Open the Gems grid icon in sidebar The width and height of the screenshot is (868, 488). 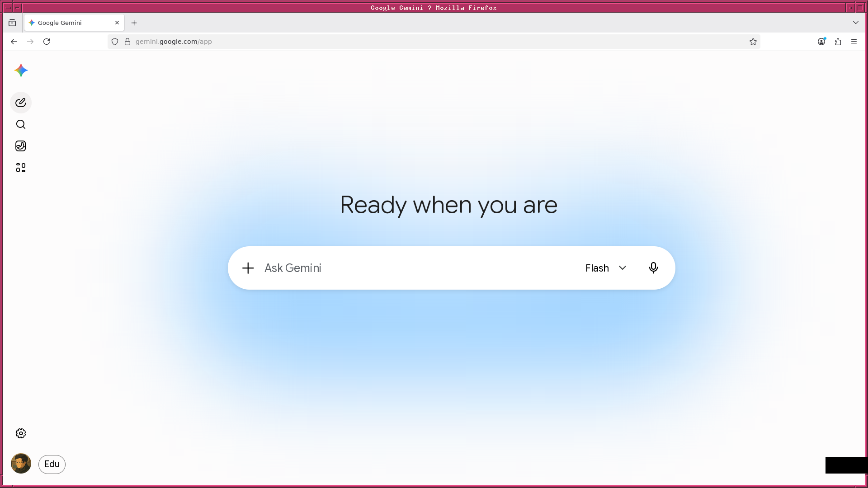tap(21, 168)
